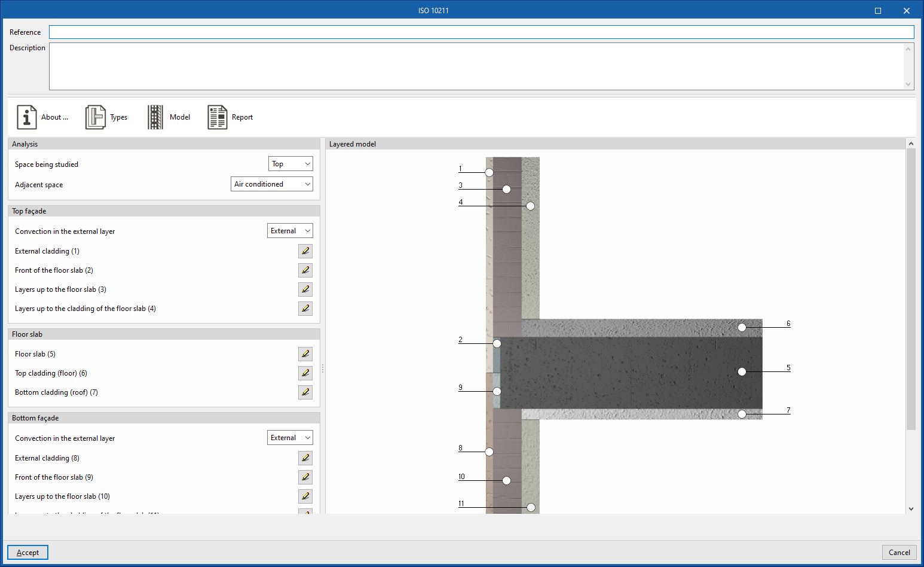Click the 'Space being studied' label

coord(47,164)
